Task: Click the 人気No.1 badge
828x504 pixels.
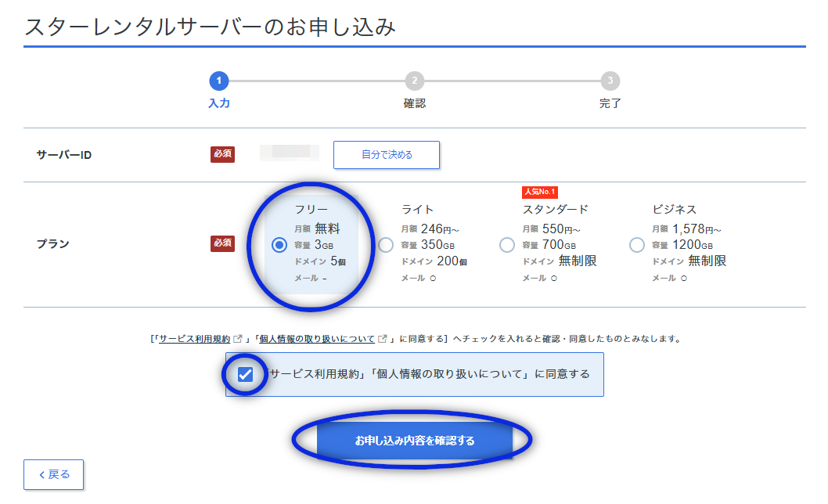Action: pos(540,192)
